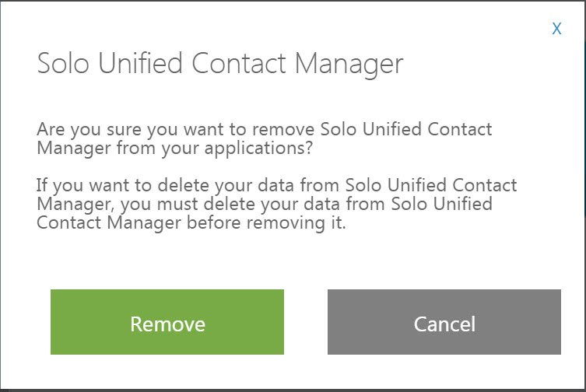This screenshot has height=392, width=586.
Task: Click the empty space between Remove and Cancel
Action: click(x=306, y=322)
